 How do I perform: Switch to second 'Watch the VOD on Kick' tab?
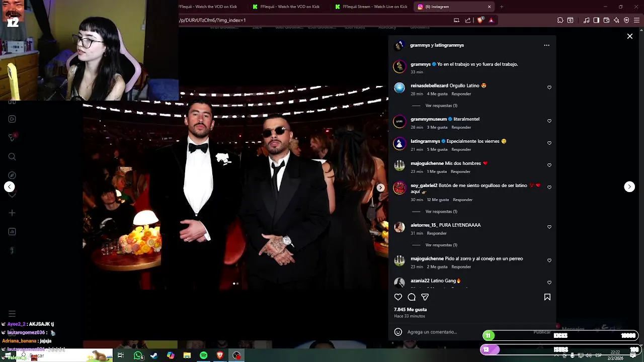[x=289, y=7]
